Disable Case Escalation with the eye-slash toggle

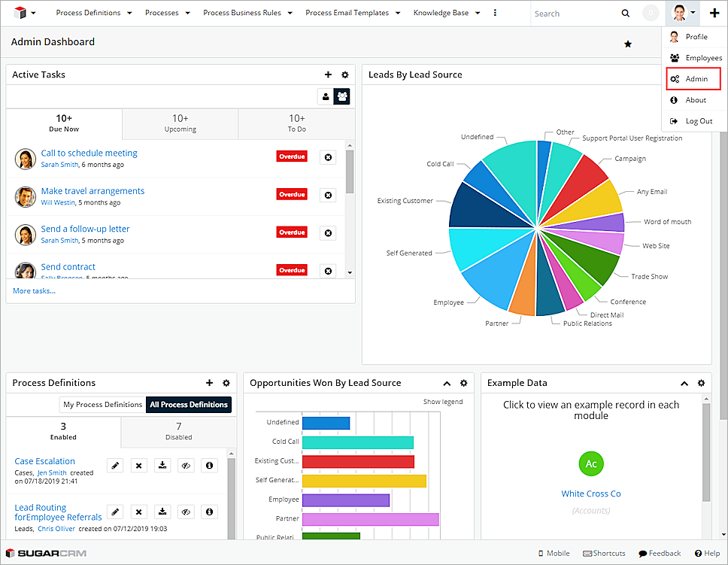[x=186, y=466]
